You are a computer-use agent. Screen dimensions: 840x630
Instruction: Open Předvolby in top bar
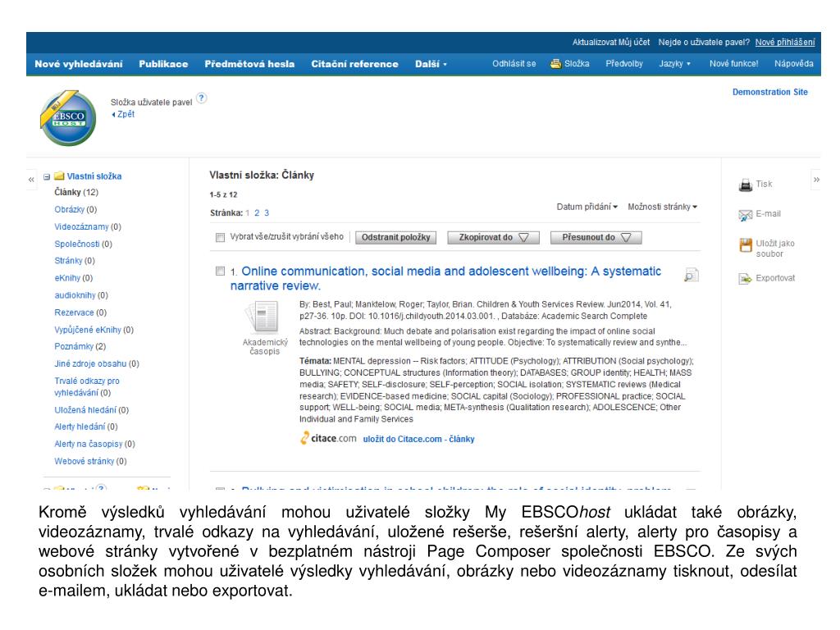tap(624, 64)
